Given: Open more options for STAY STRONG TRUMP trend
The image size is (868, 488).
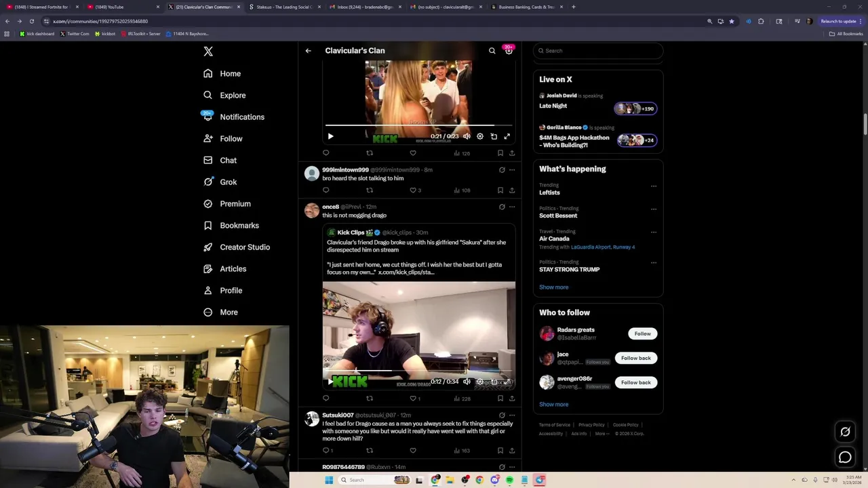Looking at the screenshot, I should pos(654,263).
